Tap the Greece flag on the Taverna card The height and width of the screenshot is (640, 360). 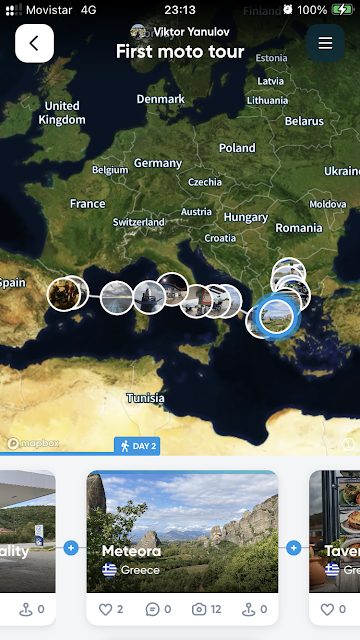[332, 570]
